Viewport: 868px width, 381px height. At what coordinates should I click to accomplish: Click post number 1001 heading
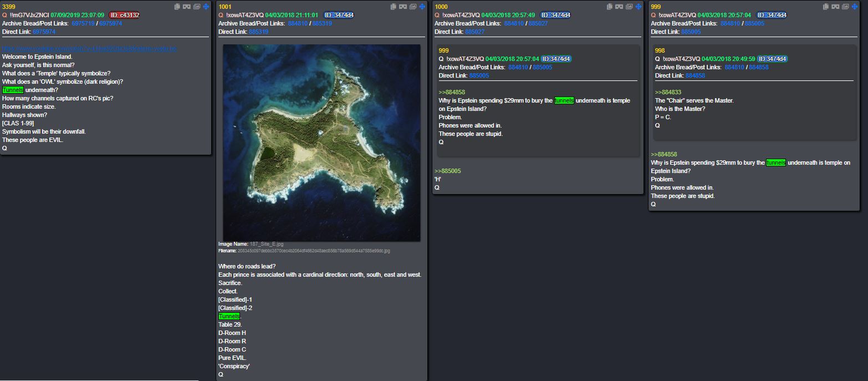point(225,7)
